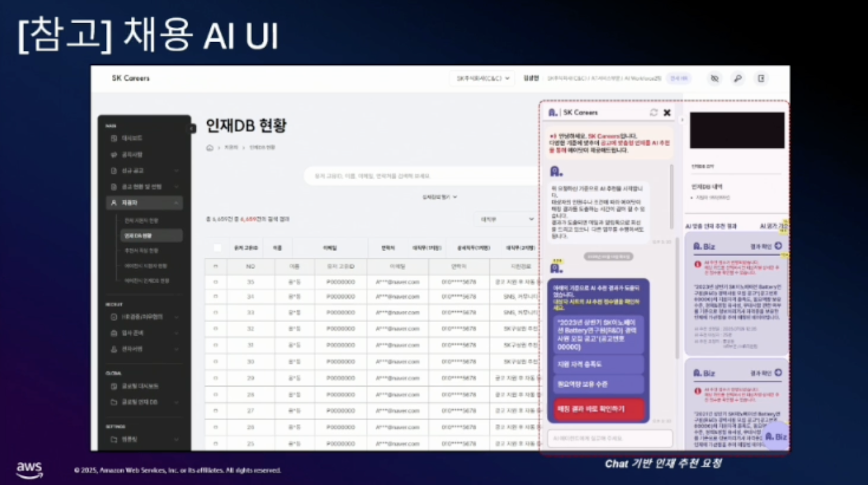The image size is (868, 485).
Task: Click the arrow icon on second Biz card
Action: 778,373
